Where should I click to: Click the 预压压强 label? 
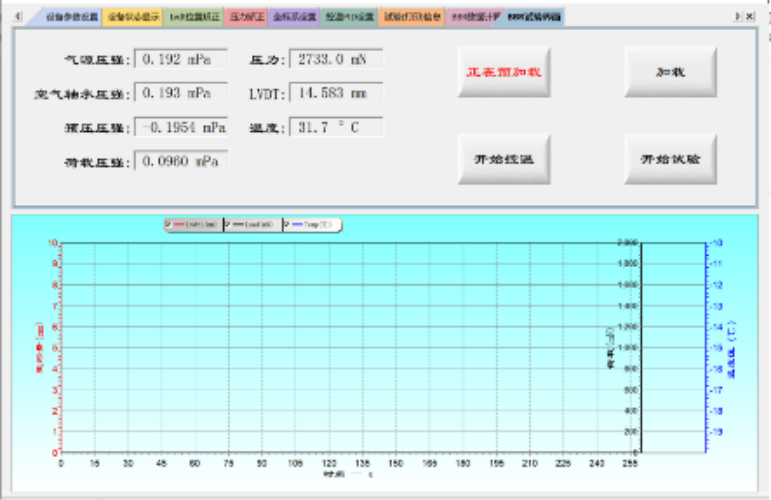[97, 128]
